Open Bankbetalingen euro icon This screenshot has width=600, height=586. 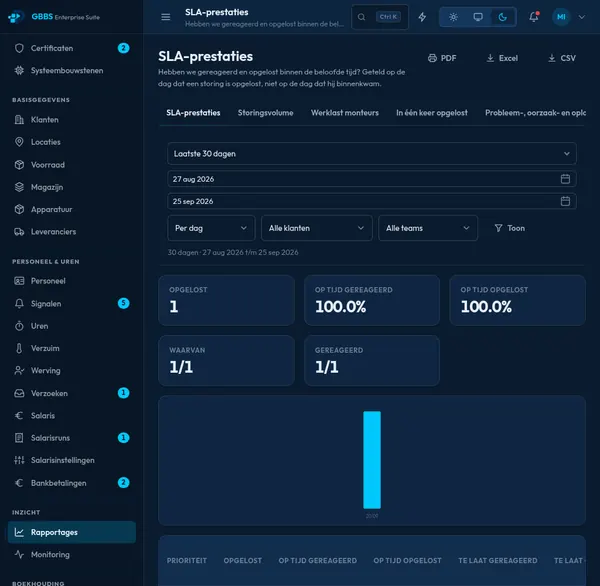point(19,483)
